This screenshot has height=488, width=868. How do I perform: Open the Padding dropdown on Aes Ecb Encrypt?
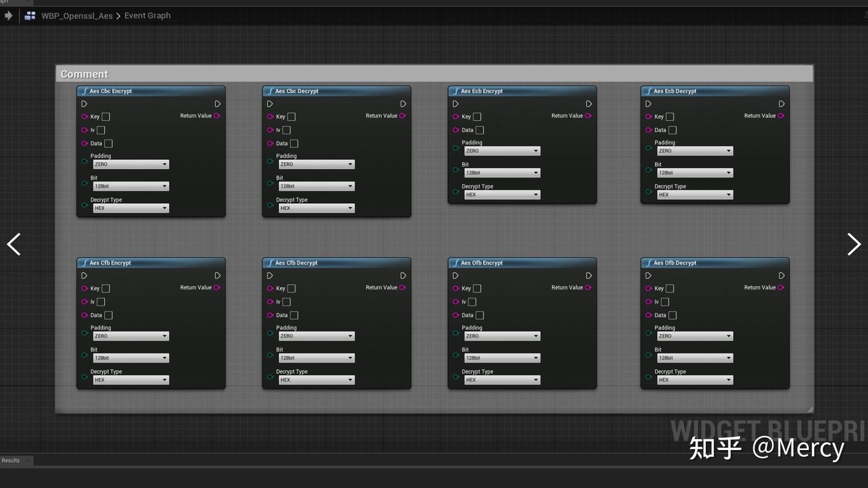502,151
